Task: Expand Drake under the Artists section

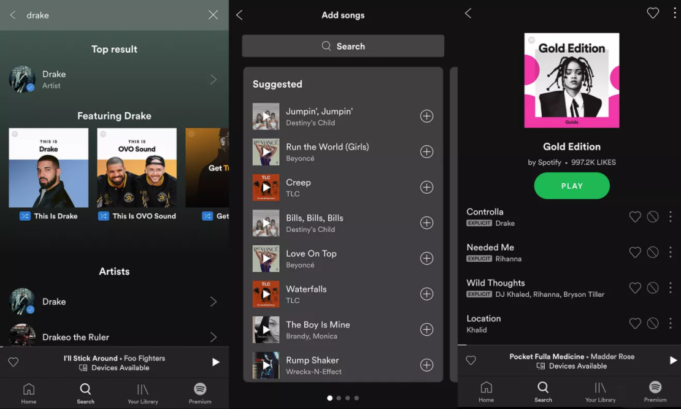Action: pos(213,302)
